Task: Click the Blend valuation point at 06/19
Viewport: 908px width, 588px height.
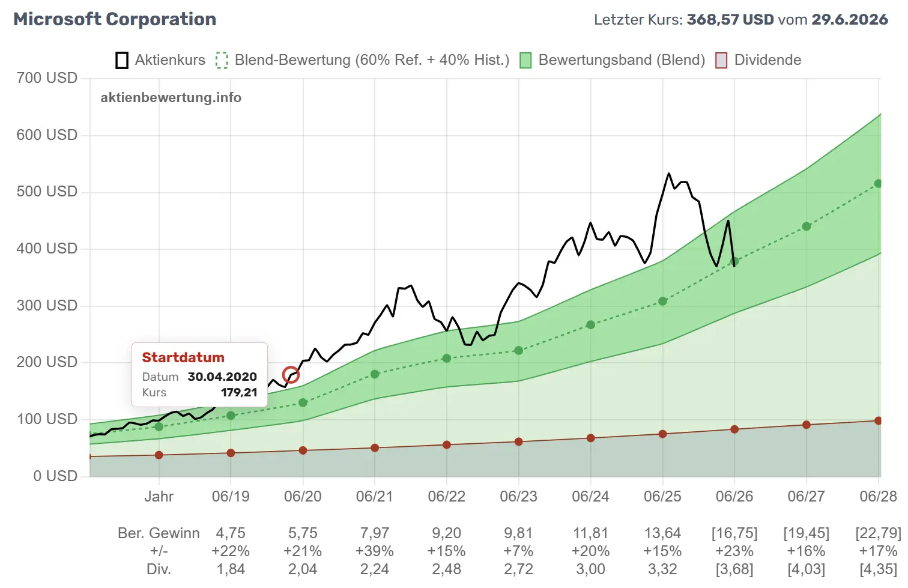Action: (231, 416)
